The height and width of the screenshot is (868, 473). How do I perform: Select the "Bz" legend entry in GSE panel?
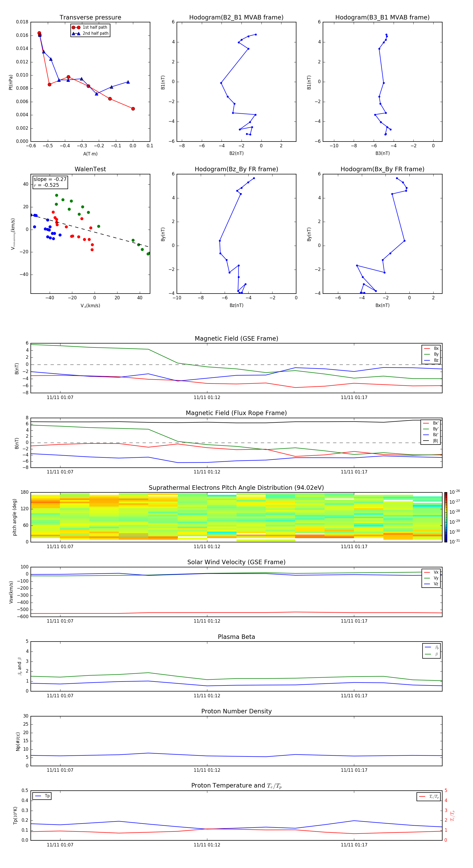pyautogui.click(x=431, y=360)
